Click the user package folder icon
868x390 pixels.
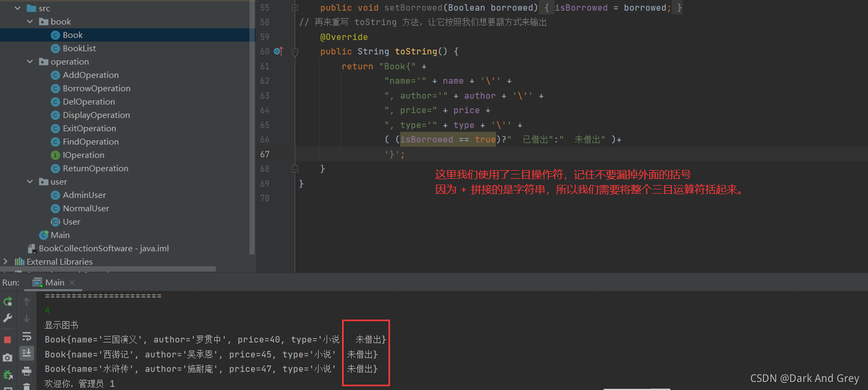coord(44,182)
